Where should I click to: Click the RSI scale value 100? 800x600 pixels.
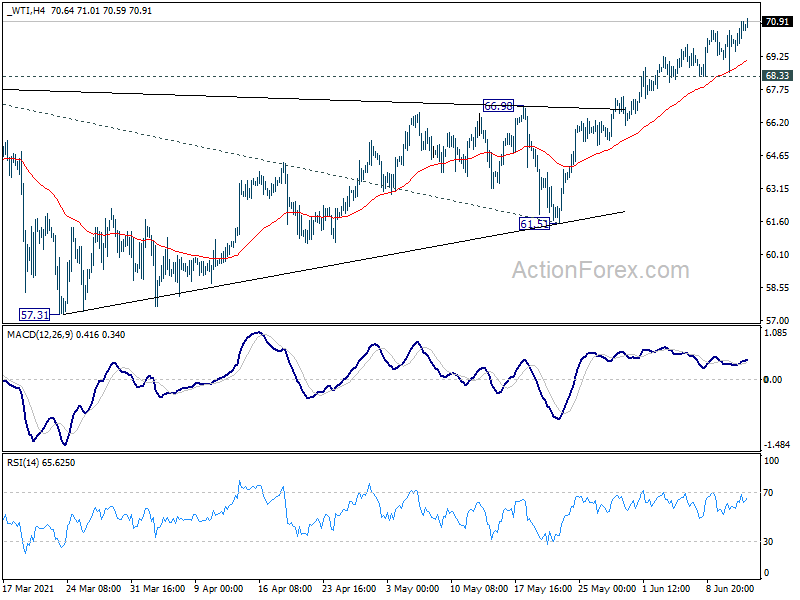tap(771, 461)
